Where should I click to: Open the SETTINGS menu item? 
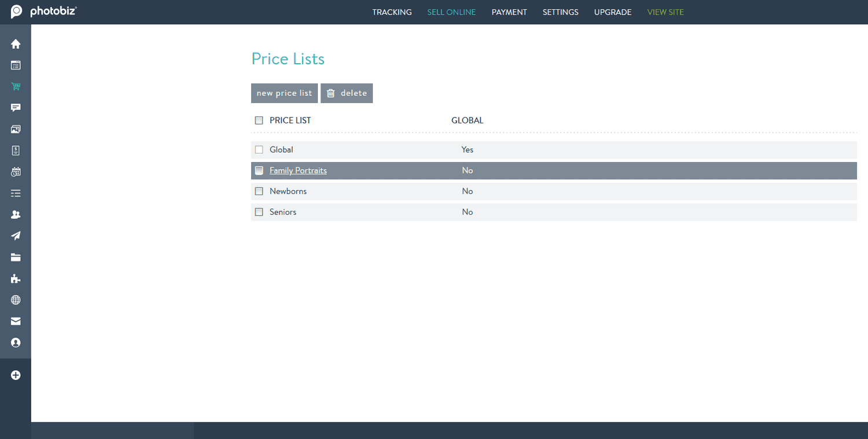[x=560, y=12]
